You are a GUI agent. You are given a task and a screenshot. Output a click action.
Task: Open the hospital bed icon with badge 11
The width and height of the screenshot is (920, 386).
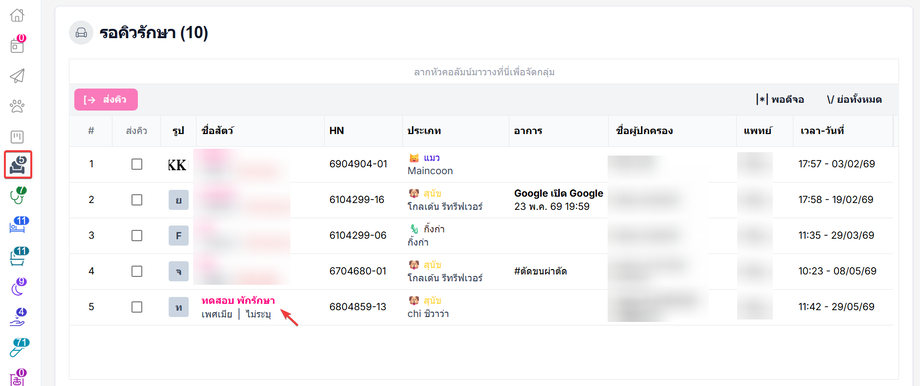pyautogui.click(x=18, y=225)
